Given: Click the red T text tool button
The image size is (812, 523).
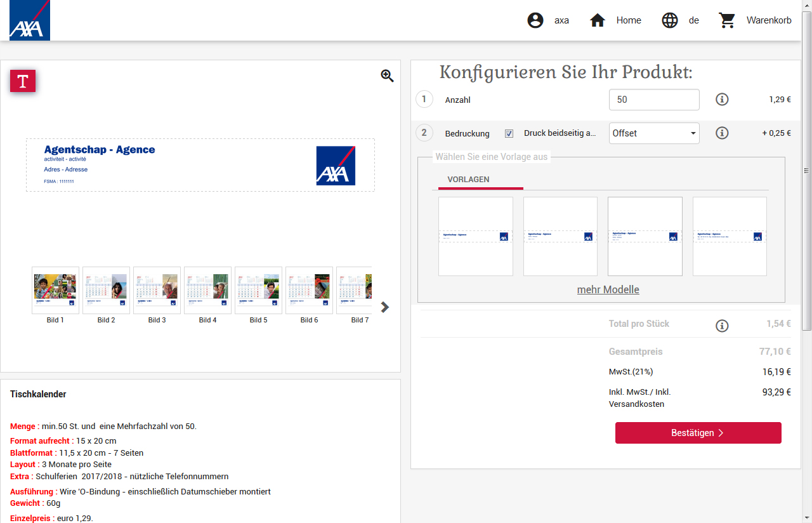Looking at the screenshot, I should pyautogui.click(x=23, y=81).
